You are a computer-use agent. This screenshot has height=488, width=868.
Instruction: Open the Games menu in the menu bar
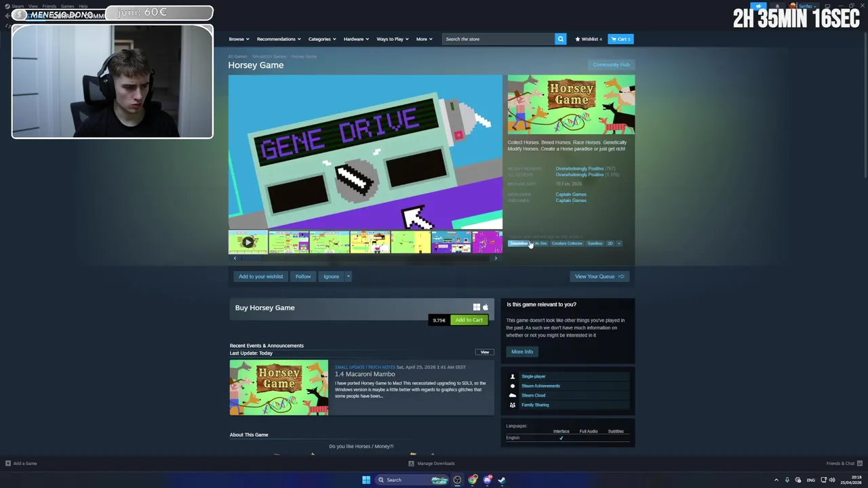coord(67,6)
